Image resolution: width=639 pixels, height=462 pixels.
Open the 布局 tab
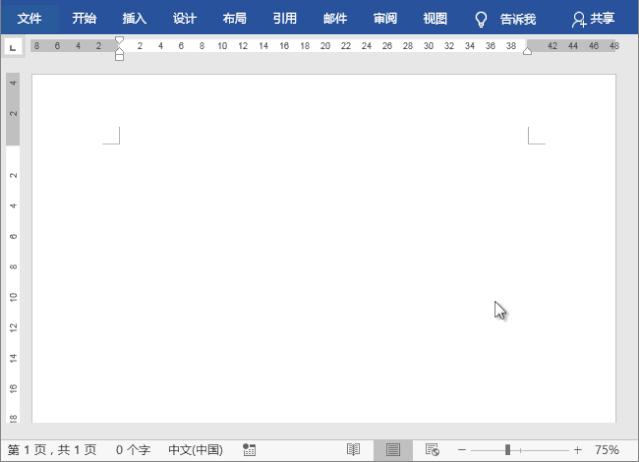click(234, 18)
